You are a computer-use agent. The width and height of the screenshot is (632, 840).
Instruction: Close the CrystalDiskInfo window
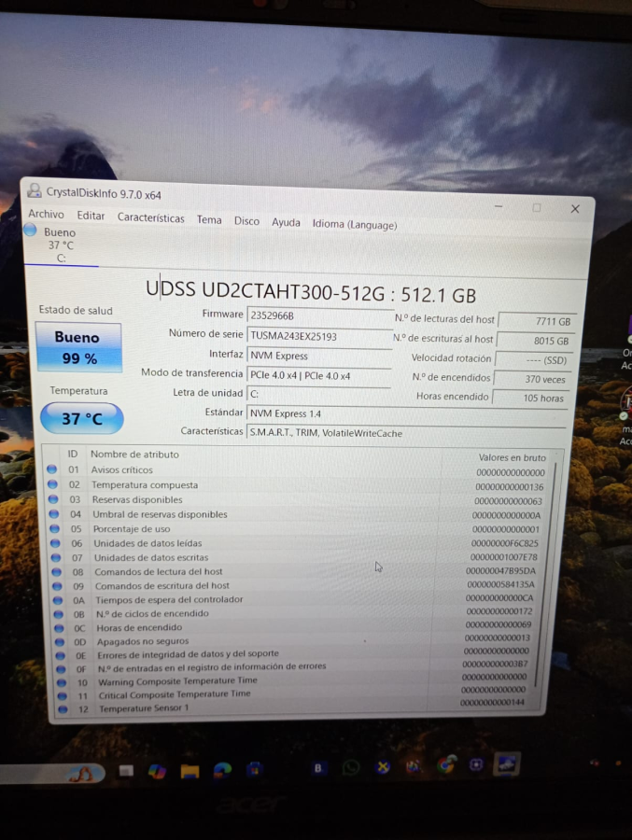coord(575,209)
